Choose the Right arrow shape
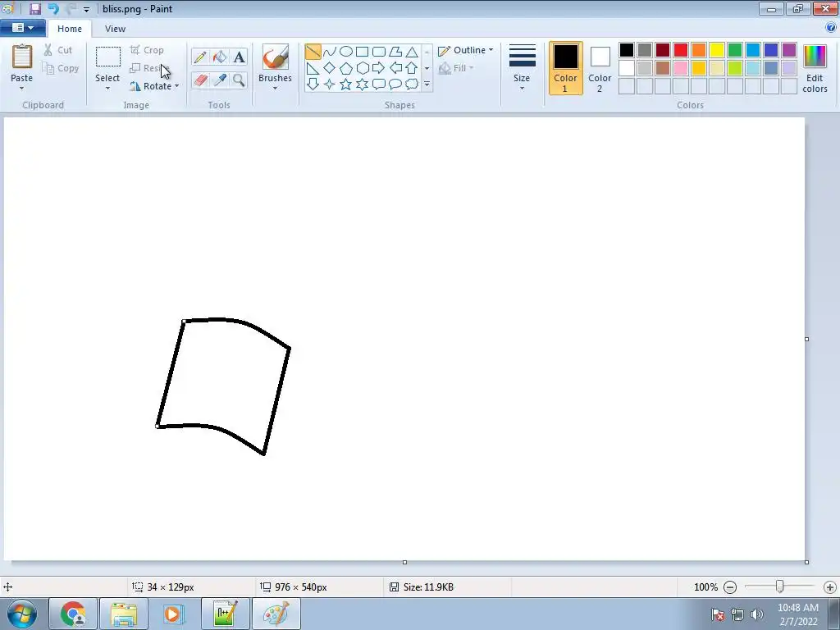840x630 pixels. point(379,68)
